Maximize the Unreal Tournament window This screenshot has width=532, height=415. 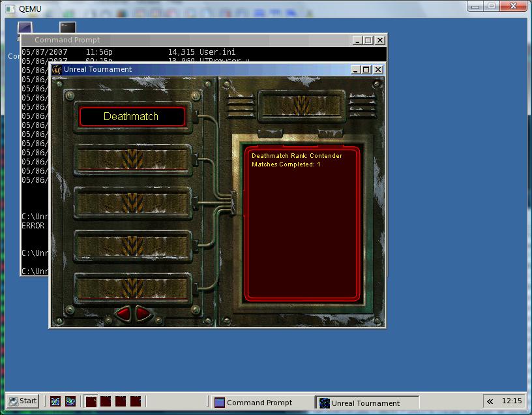pos(366,70)
